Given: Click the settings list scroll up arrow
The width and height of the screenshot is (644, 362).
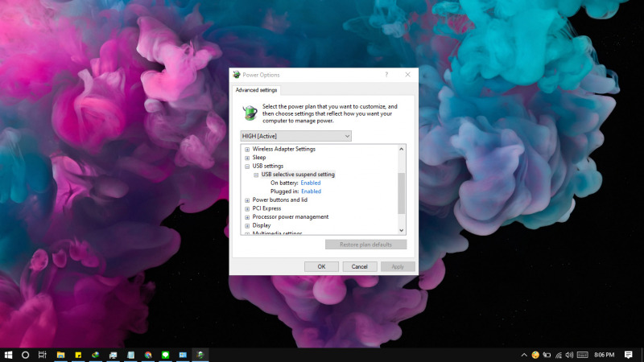Looking at the screenshot, I should (x=402, y=149).
